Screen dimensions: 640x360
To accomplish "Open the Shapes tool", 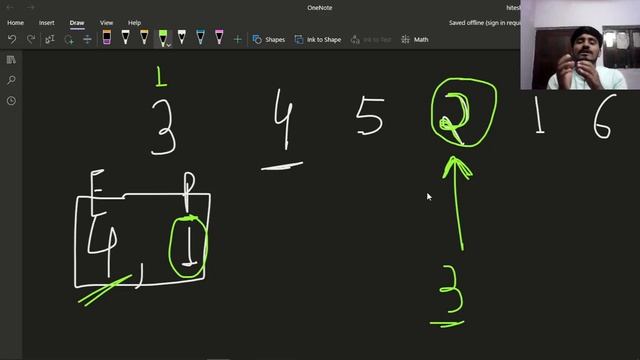I will pos(269,40).
